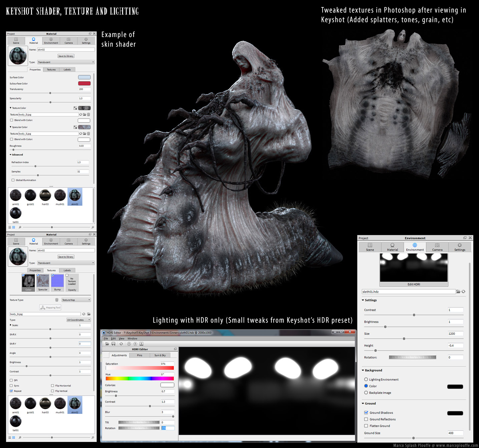Open folder icon beside sloth01.hdz field
Screen dimensions: 479x448
coord(458,291)
